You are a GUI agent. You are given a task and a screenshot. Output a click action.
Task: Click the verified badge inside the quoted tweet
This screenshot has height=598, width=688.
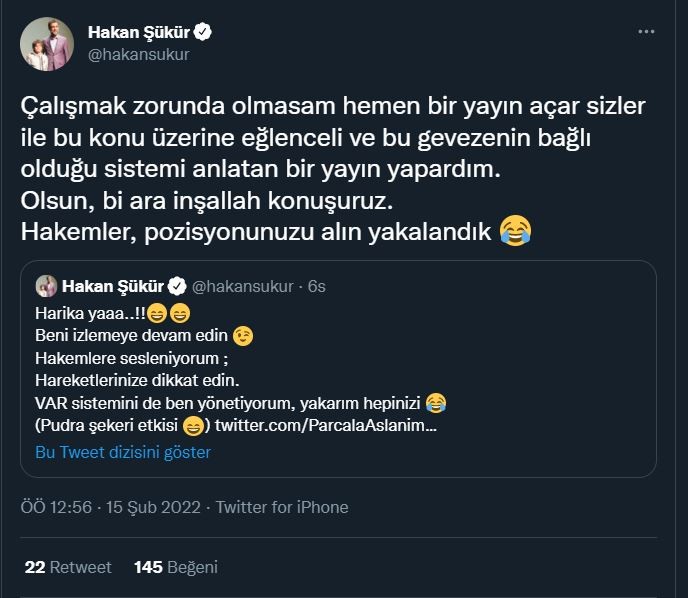coord(174,287)
